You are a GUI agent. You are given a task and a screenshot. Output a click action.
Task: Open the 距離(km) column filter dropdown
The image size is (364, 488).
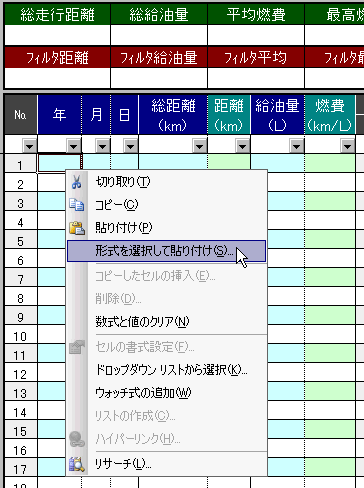coord(242,146)
